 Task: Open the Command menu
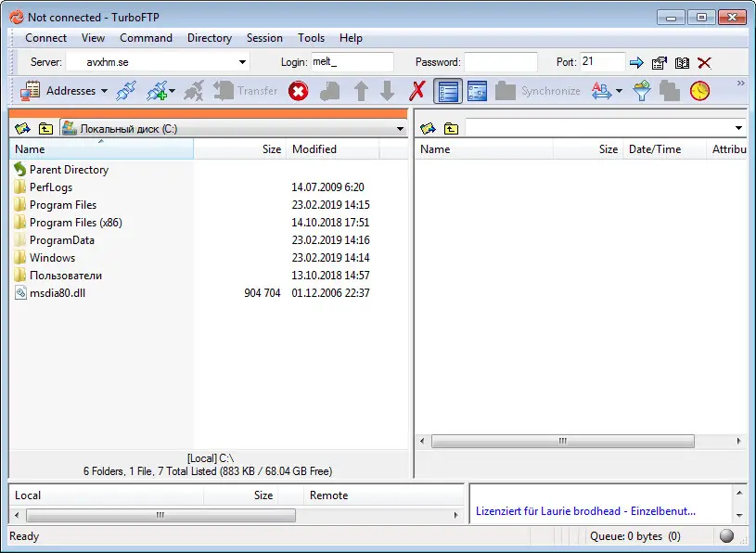click(146, 38)
